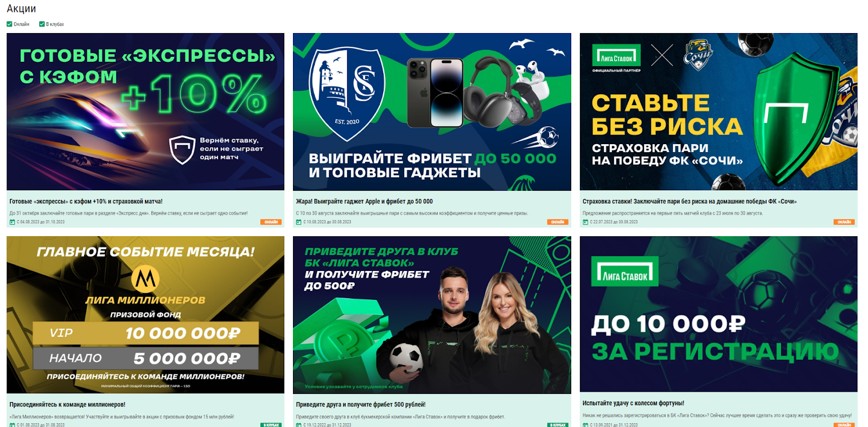Click the Испытайте удачу с колесом фортуны title
Image resolution: width=868 pixels, height=427 pixels.
[633, 403]
